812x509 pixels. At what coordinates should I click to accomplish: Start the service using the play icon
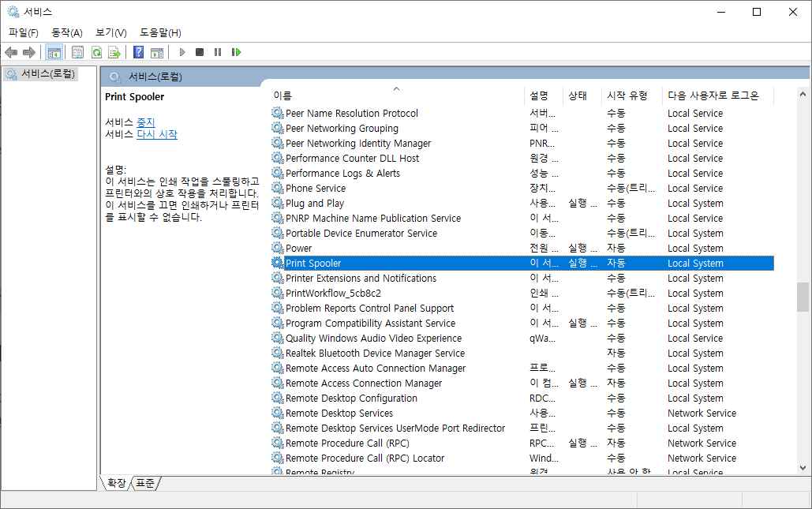click(181, 52)
